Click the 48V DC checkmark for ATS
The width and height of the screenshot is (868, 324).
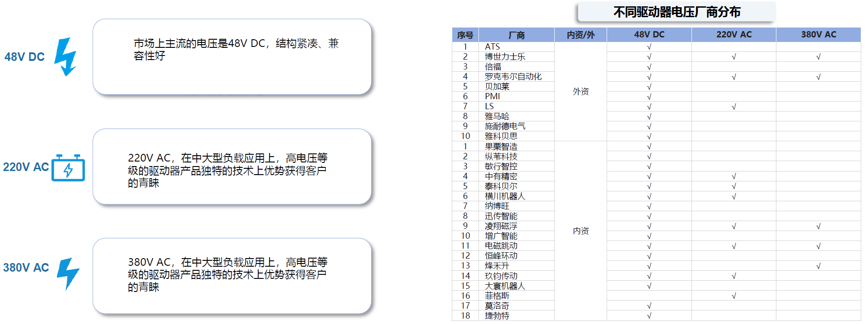[649, 47]
